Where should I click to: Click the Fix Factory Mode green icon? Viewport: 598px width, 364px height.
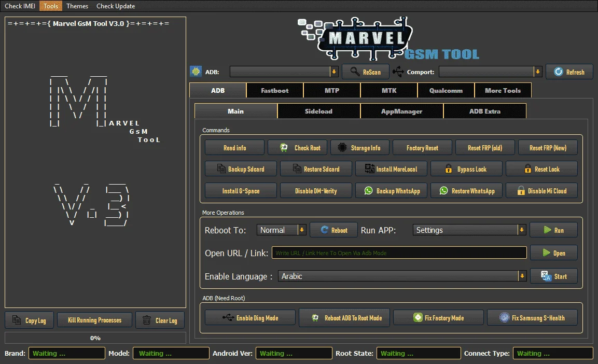click(x=418, y=317)
